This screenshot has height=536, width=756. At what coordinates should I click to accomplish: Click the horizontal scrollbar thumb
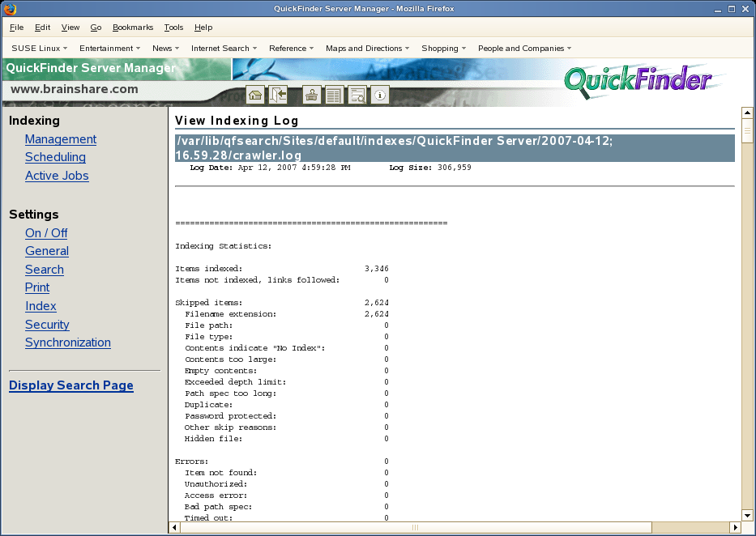tap(416, 527)
